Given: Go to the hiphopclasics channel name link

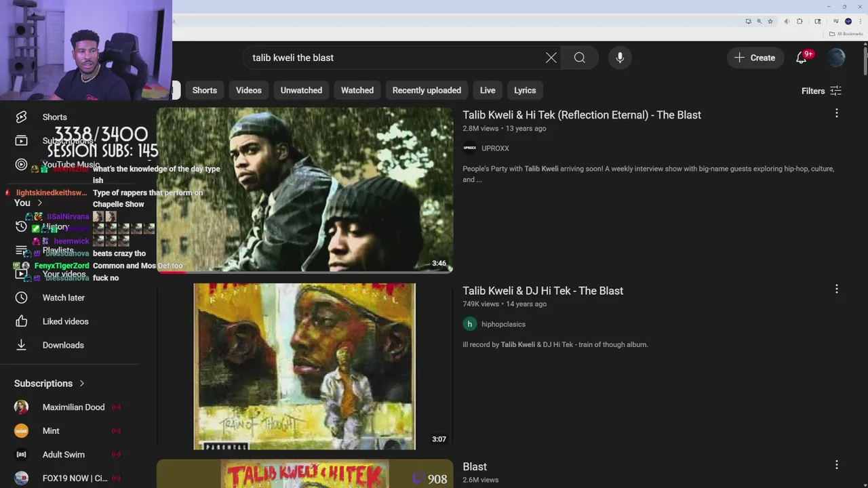Looking at the screenshot, I should click(x=503, y=324).
